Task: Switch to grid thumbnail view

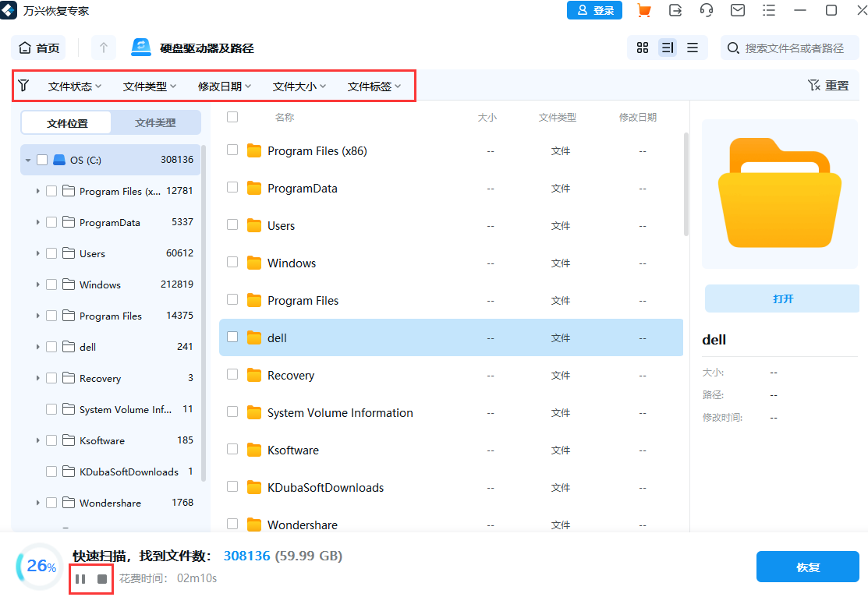Action: [642, 48]
